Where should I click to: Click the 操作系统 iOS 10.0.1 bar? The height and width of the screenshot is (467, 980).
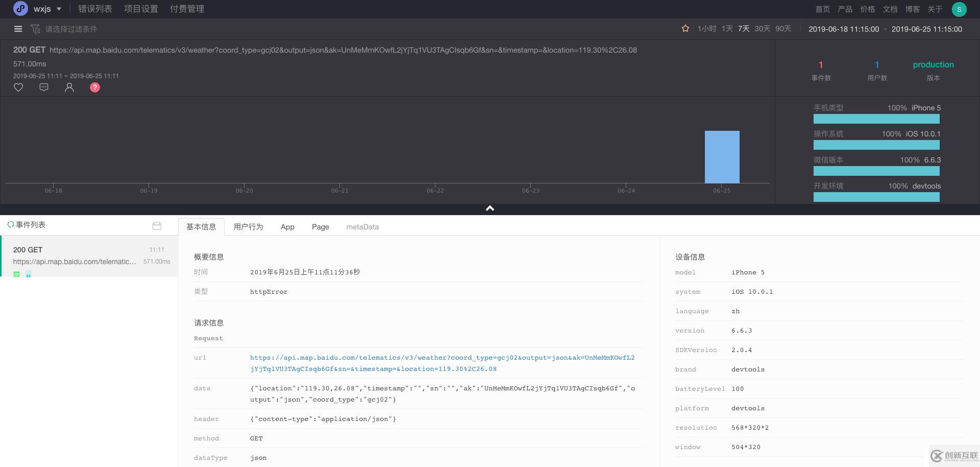coord(876,145)
